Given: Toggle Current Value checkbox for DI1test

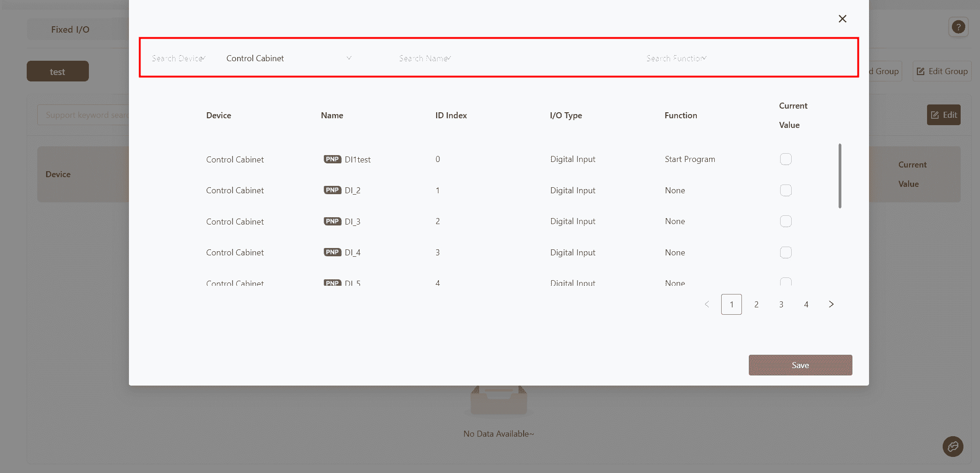Looking at the screenshot, I should 786,159.
